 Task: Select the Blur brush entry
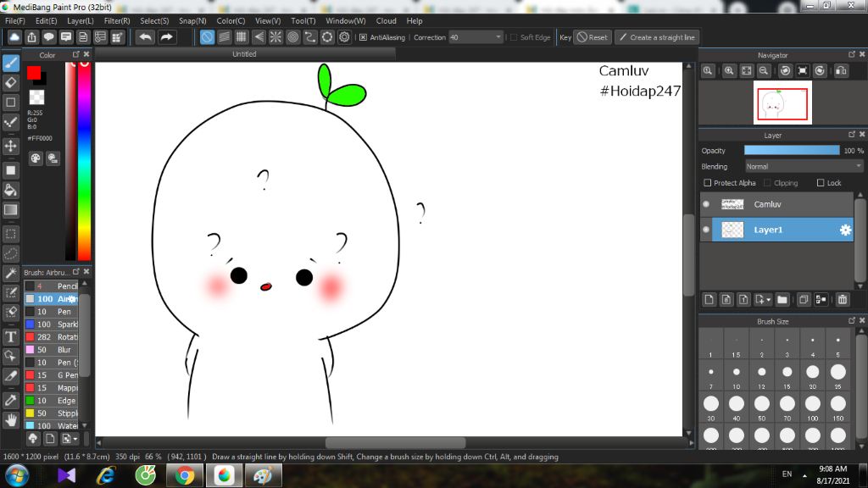coord(53,350)
